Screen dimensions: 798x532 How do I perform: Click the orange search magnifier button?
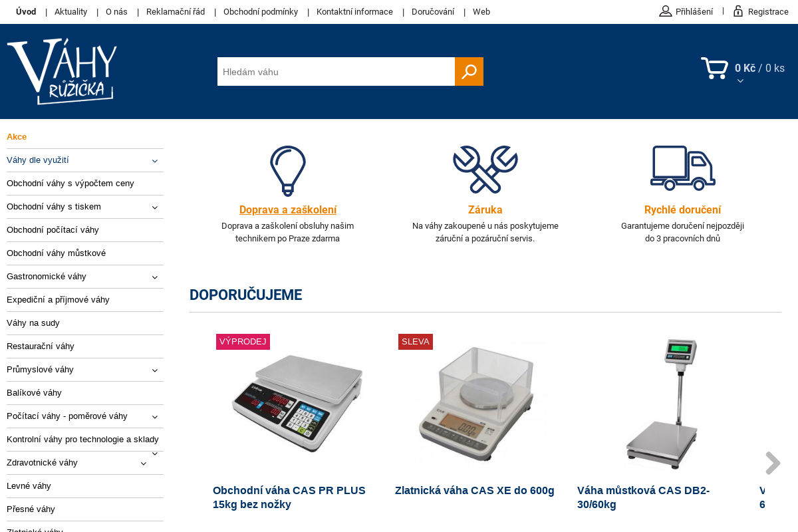click(x=469, y=72)
